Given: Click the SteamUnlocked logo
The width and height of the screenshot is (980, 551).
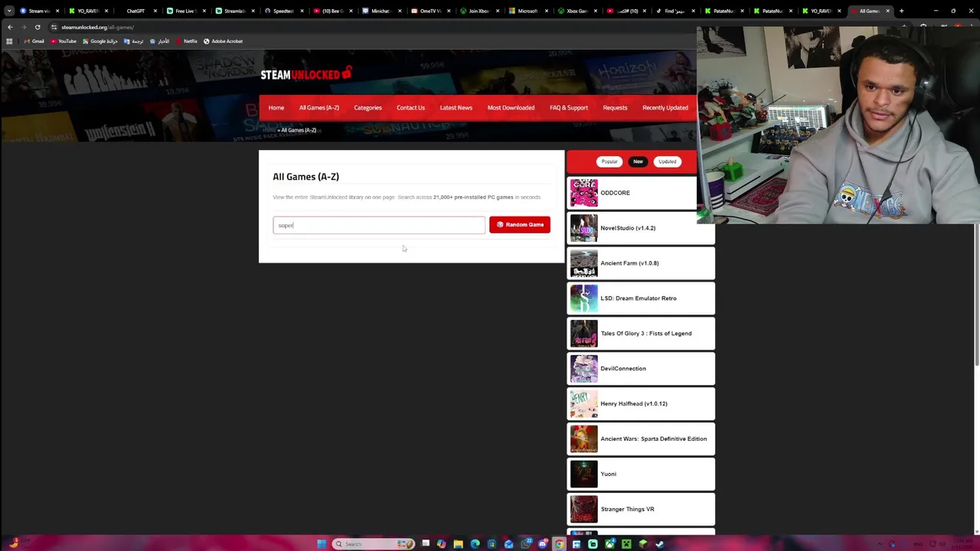Looking at the screenshot, I should coord(306,74).
